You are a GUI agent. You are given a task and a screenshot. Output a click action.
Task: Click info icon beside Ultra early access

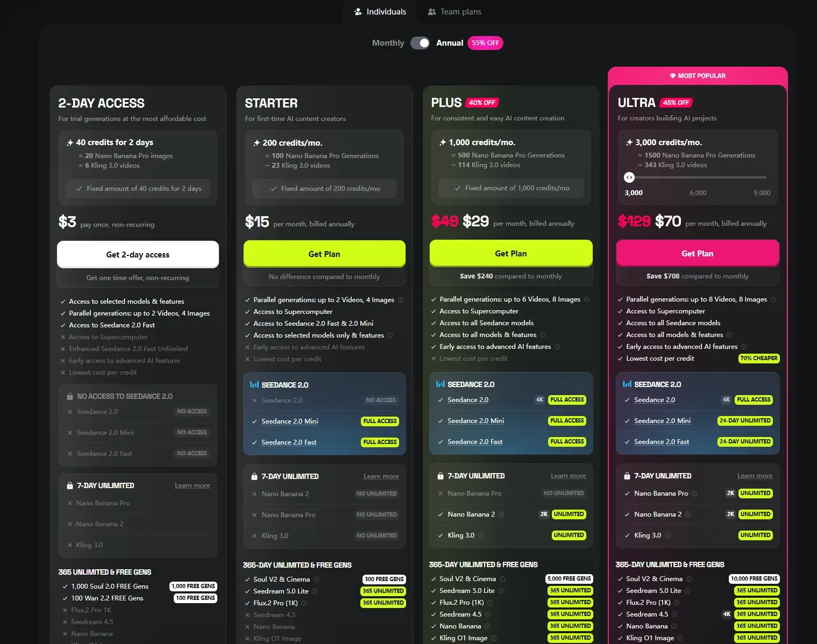744,347
